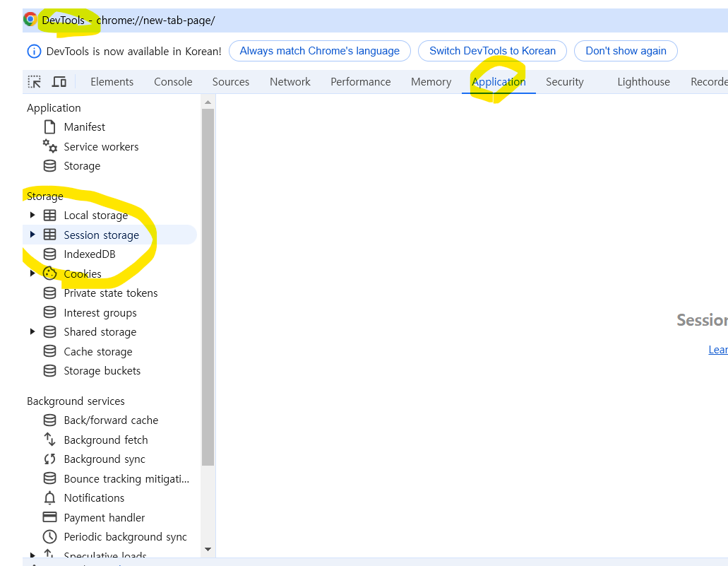Click the Storage database icon under Application
The image size is (728, 566).
49,166
